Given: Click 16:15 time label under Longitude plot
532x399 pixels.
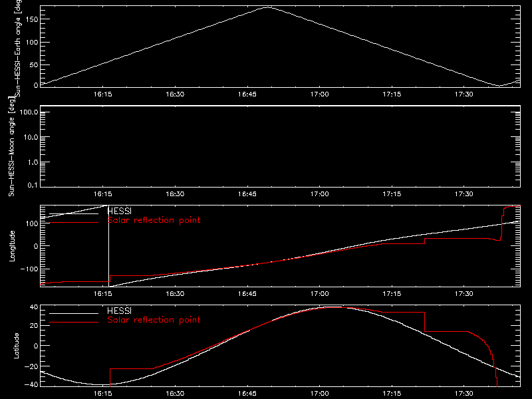Looking at the screenshot, I should click(x=103, y=294).
